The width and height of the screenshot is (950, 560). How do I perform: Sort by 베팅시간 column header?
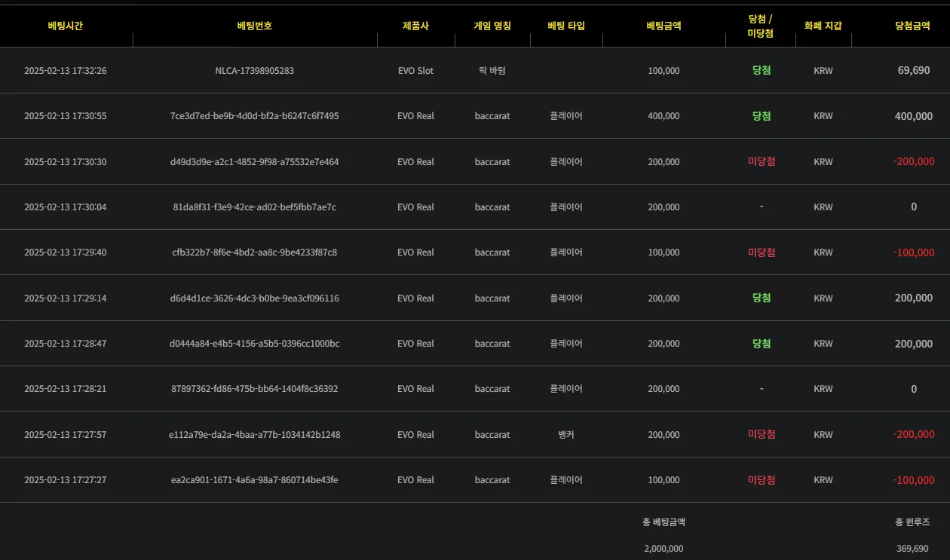pyautogui.click(x=66, y=26)
